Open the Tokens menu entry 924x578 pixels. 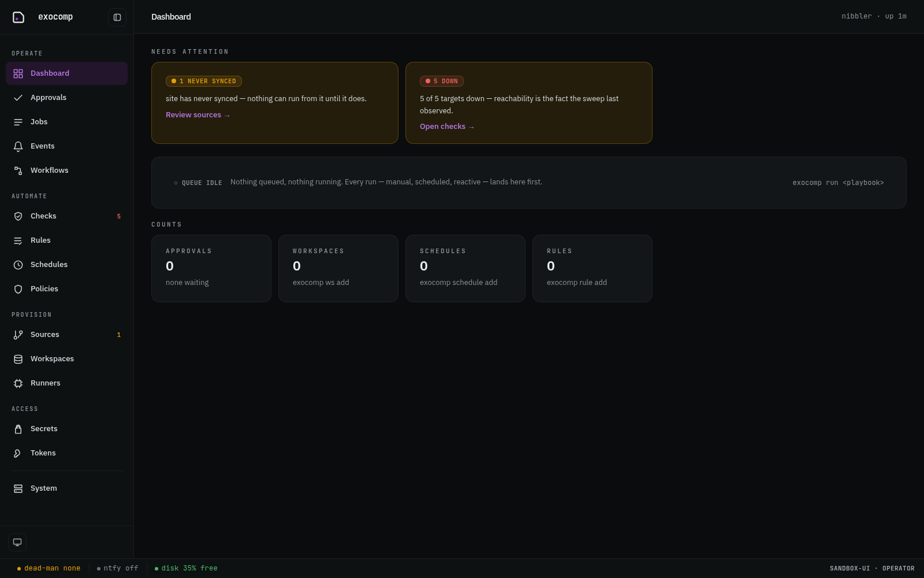[x=67, y=453]
